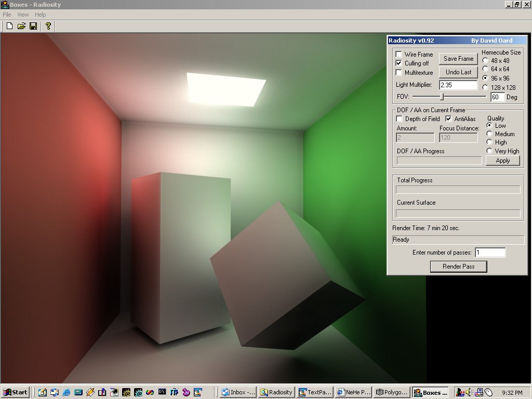Select the 128 x 128 hemicube size
This screenshot has width=532, height=399.
(485, 87)
